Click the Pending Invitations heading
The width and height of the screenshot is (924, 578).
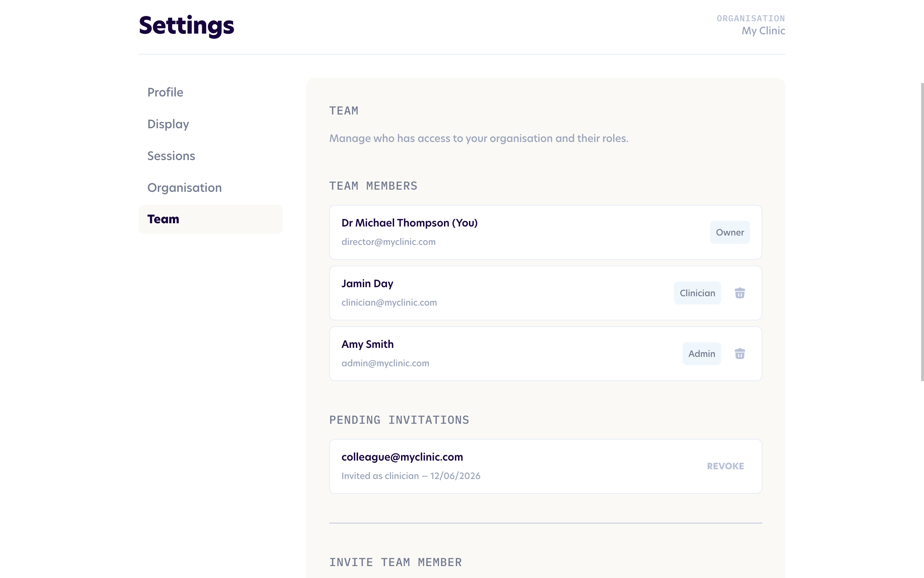pos(399,420)
